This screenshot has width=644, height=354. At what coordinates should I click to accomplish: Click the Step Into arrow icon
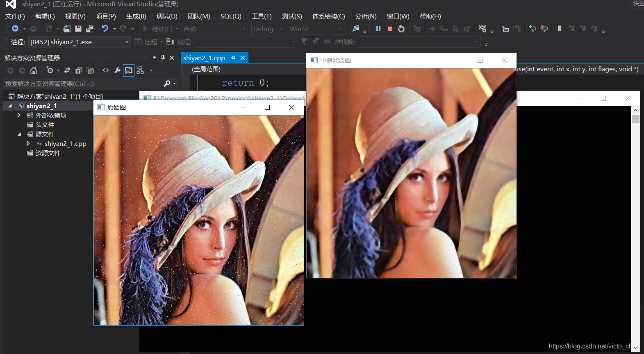coord(444,29)
